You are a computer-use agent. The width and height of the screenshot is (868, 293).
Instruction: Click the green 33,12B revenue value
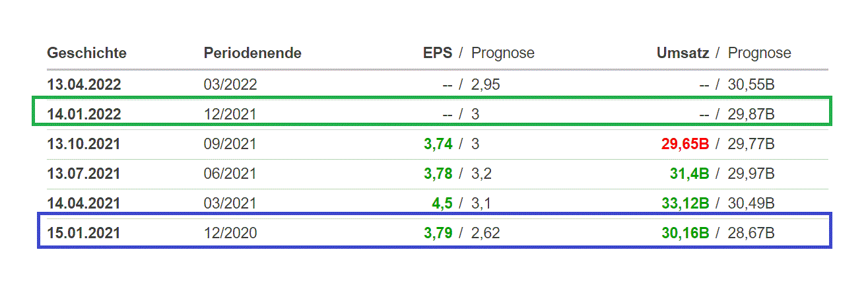(x=685, y=204)
